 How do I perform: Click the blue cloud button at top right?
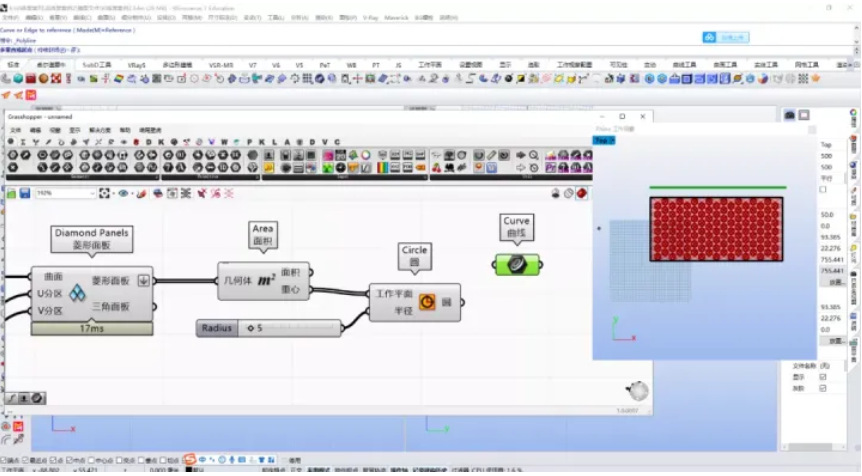726,37
